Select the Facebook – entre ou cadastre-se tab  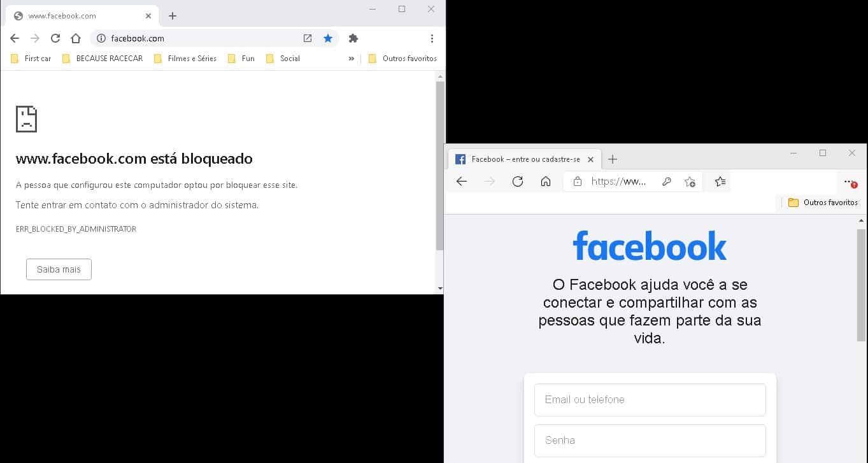coord(525,159)
